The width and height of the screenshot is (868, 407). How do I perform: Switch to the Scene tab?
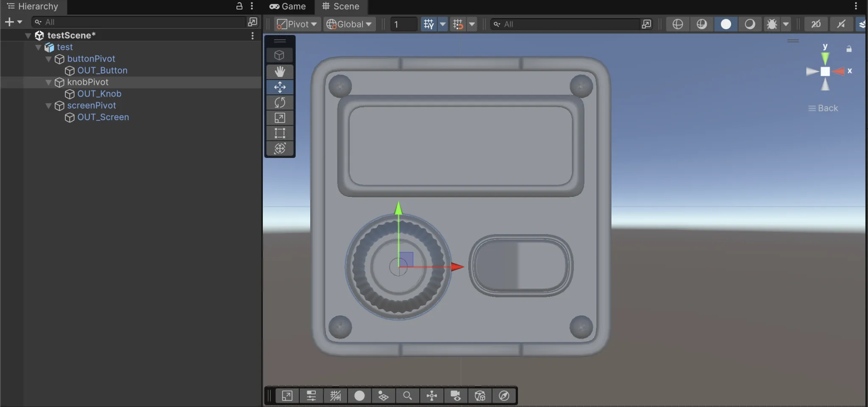(x=341, y=6)
